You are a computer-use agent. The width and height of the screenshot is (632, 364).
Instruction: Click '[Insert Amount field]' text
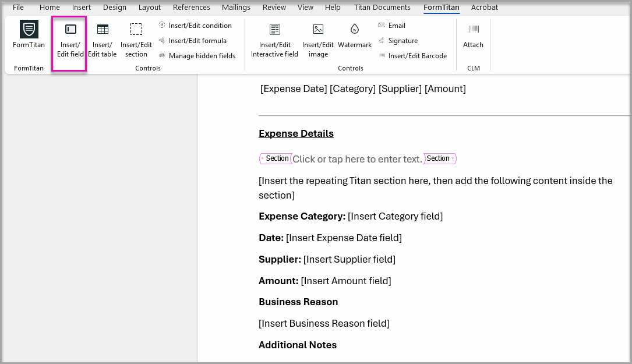point(346,281)
